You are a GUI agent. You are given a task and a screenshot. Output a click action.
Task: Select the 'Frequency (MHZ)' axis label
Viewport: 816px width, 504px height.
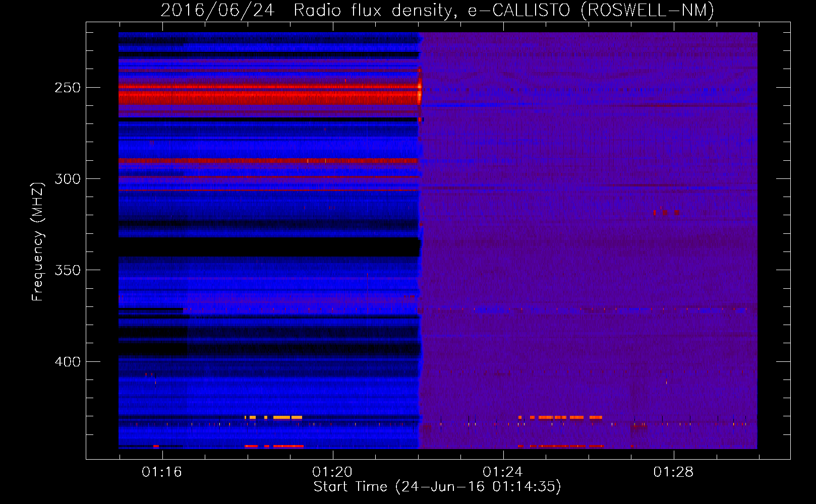(x=38, y=242)
